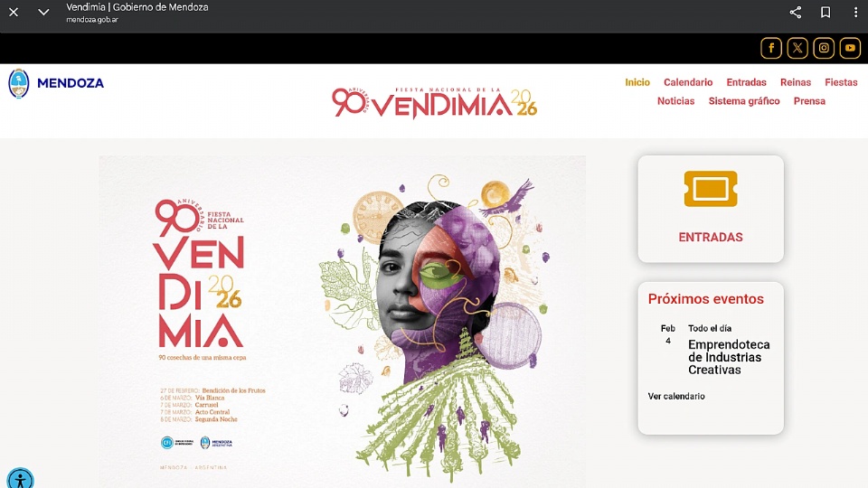Open Emprendoteca de Industrias Creativas event
Image resolution: width=868 pixels, height=488 pixels.
coord(729,358)
